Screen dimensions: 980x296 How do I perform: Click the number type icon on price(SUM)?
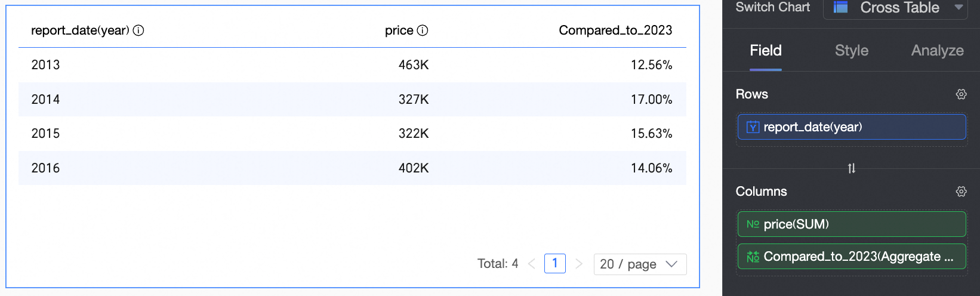coord(753,224)
